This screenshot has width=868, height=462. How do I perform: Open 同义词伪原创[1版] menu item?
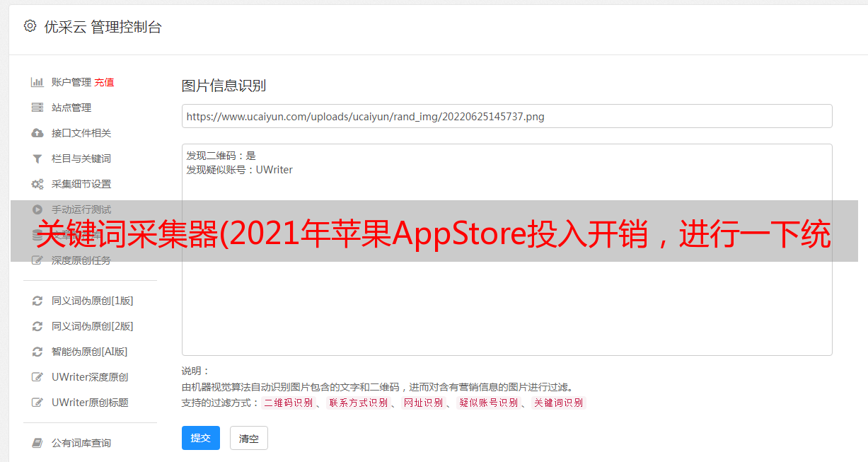(x=93, y=301)
